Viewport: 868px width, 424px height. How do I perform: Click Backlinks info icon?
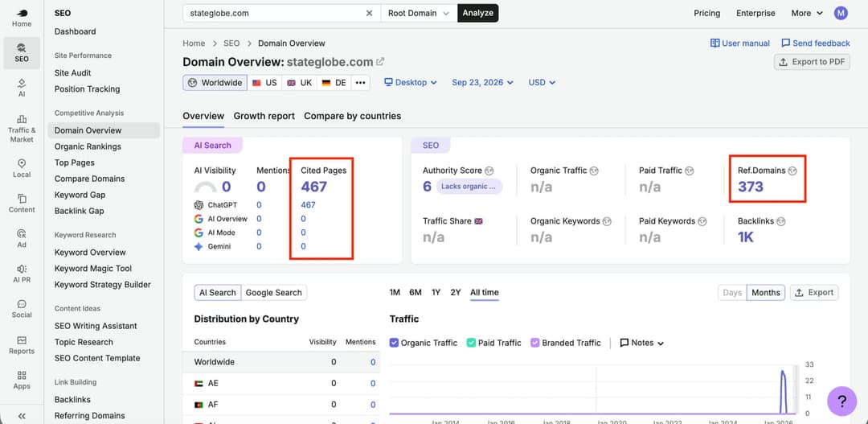point(781,221)
